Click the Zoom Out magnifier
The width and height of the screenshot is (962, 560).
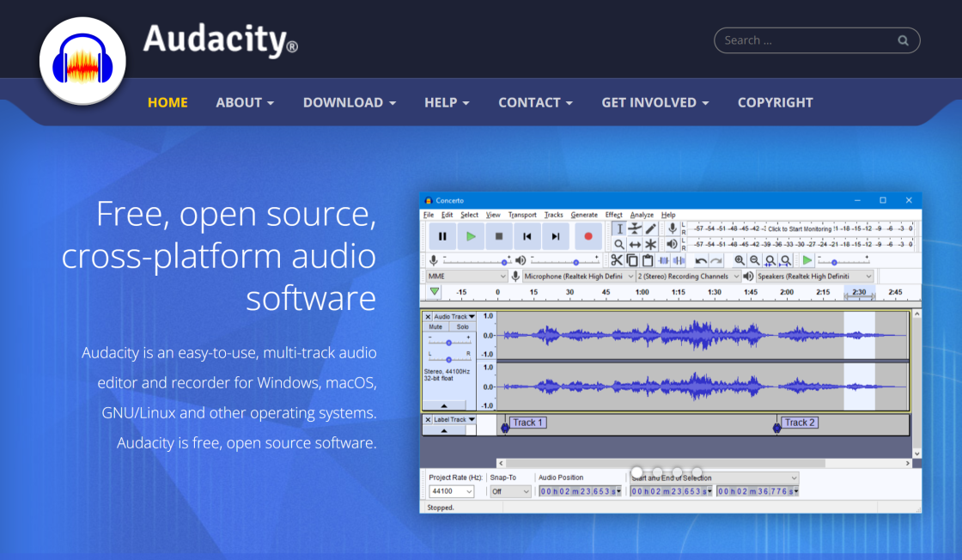pos(755,260)
